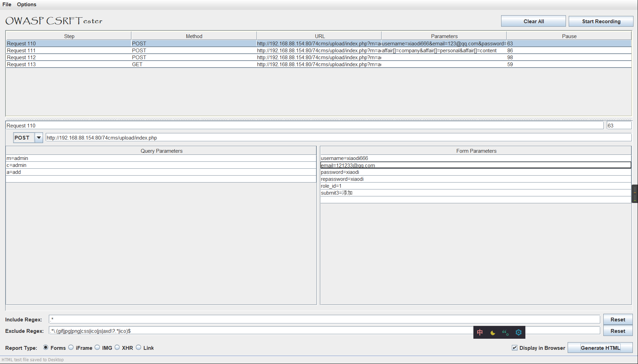Click the GET method cell of Request 113
The image size is (638, 364).
click(194, 64)
